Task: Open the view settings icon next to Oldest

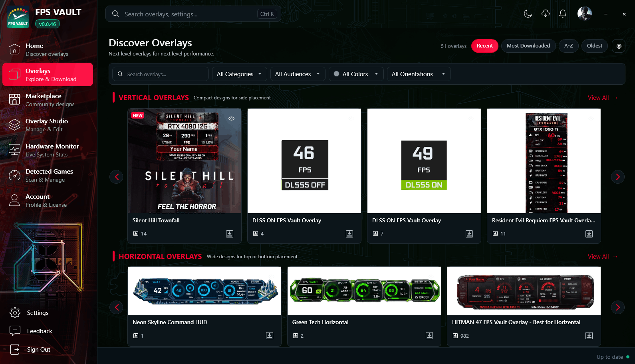Action: [619, 46]
